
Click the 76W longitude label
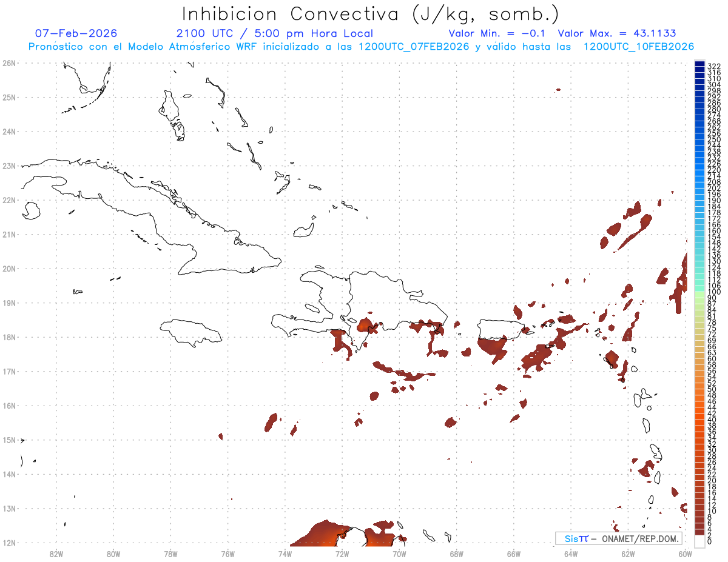[x=228, y=553]
